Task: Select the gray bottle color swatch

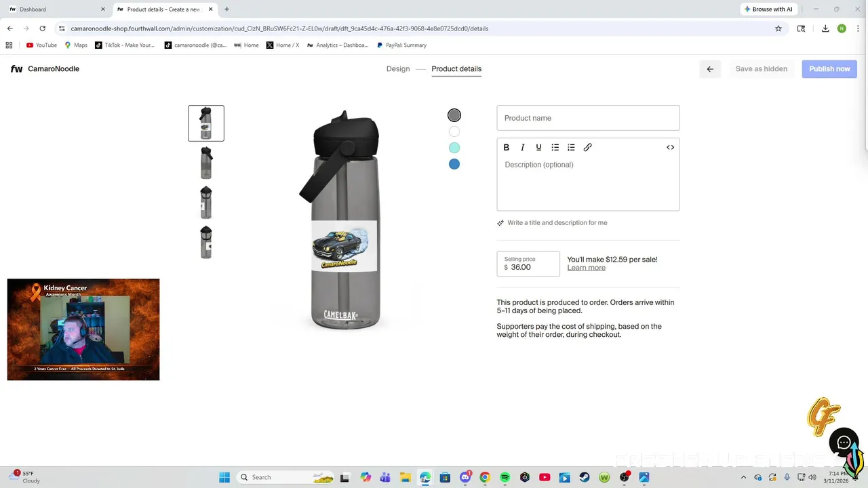Action: [x=454, y=115]
